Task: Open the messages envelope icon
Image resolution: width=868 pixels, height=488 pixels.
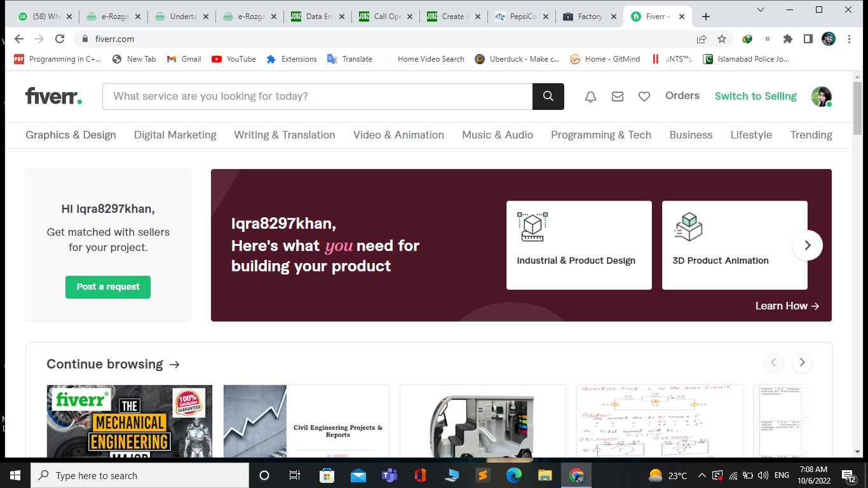Action: (x=617, y=97)
